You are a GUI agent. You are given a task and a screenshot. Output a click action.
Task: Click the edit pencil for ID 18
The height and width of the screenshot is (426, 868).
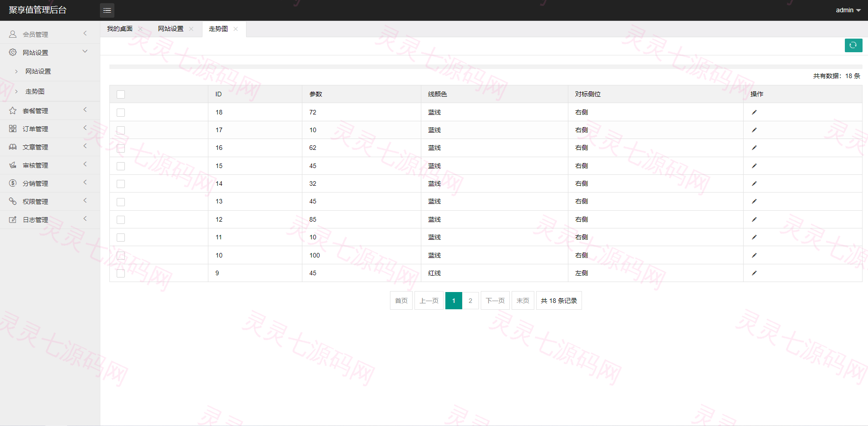pyautogui.click(x=754, y=112)
